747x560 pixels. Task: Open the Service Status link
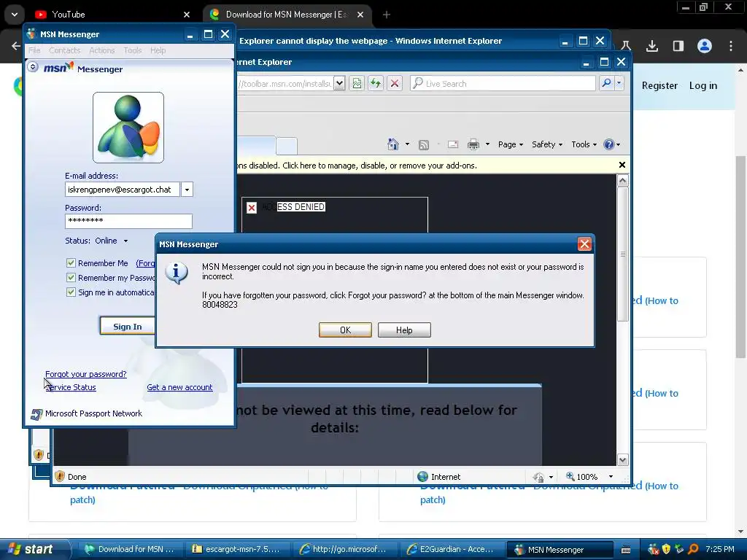coord(71,387)
